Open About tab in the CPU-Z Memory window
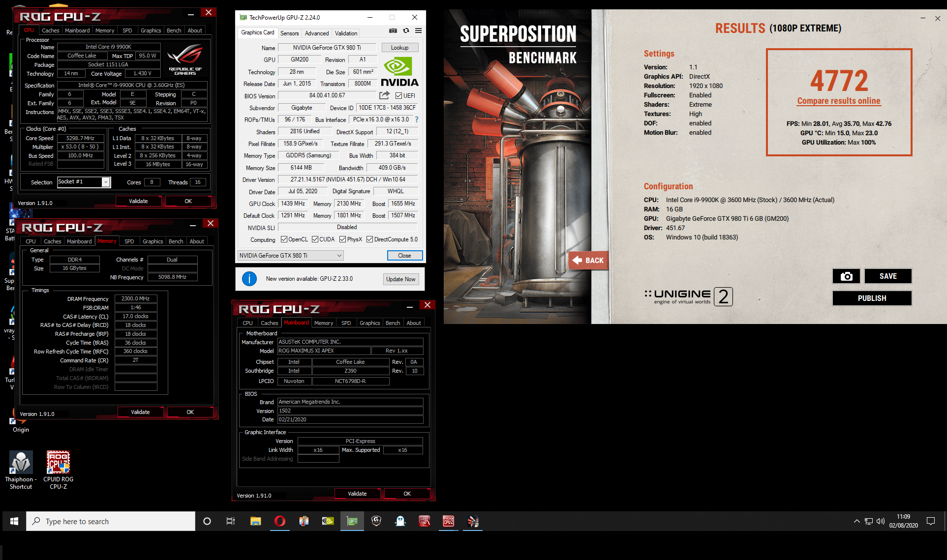Image resolution: width=947 pixels, height=560 pixels. coord(197,241)
